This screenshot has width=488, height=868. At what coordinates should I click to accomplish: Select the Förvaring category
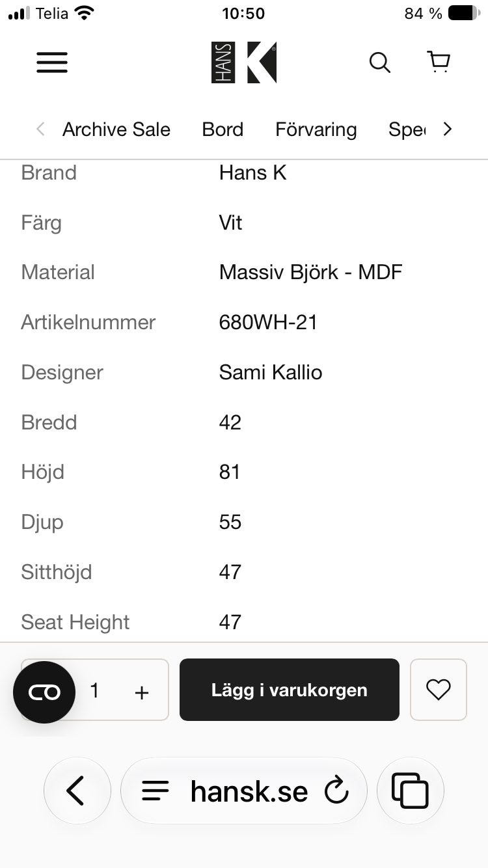[316, 129]
